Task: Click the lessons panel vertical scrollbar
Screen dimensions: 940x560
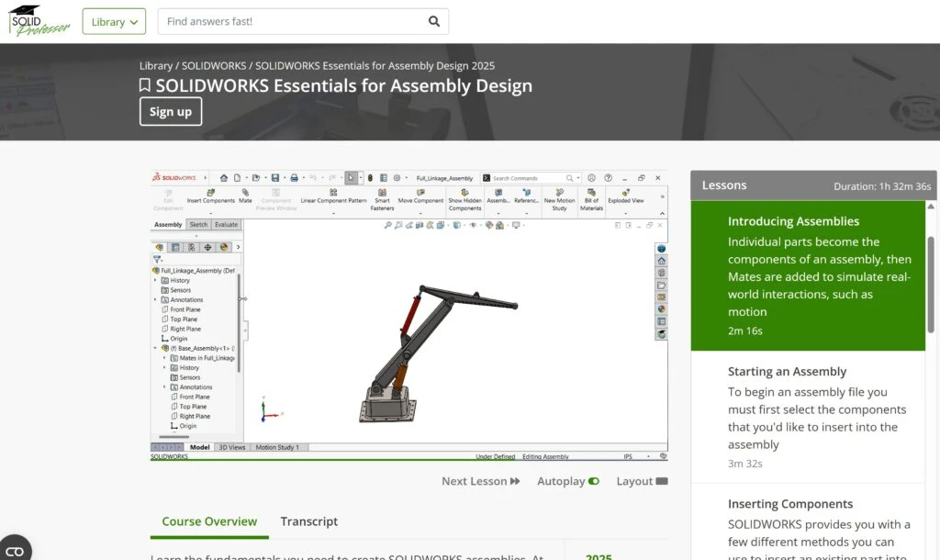Action: point(933,275)
